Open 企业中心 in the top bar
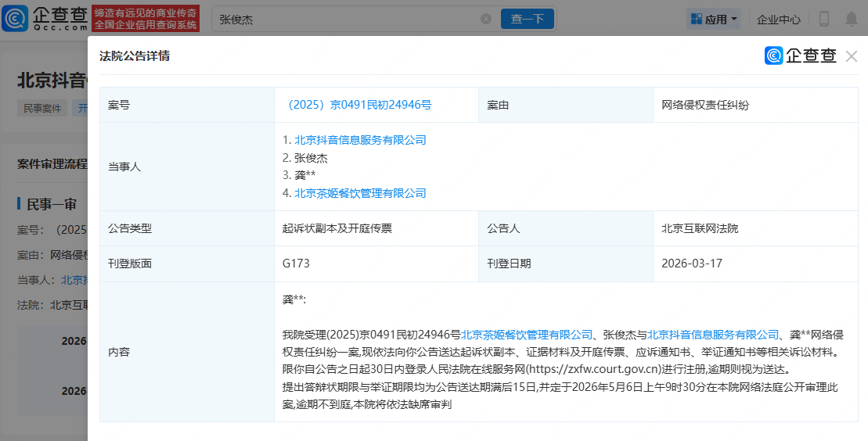This screenshot has width=868, height=441. (x=778, y=19)
